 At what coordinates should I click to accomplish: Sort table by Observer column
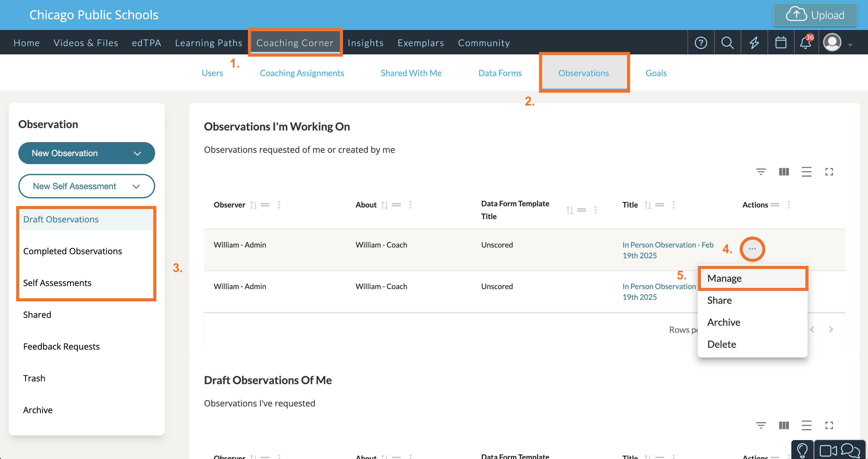pos(253,205)
